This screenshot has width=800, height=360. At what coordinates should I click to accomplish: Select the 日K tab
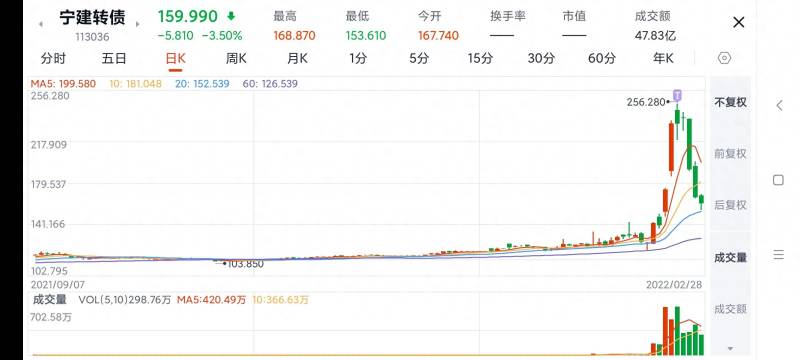pyautogui.click(x=176, y=59)
